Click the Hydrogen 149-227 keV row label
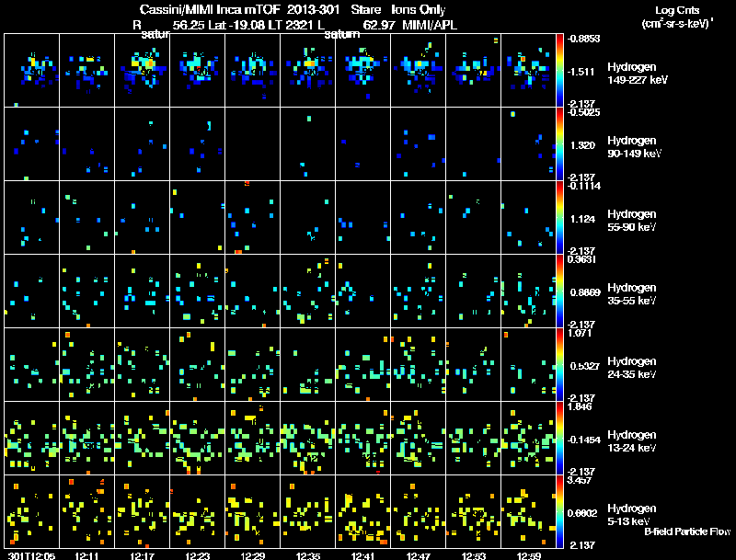The height and width of the screenshot is (560, 736). point(637,74)
